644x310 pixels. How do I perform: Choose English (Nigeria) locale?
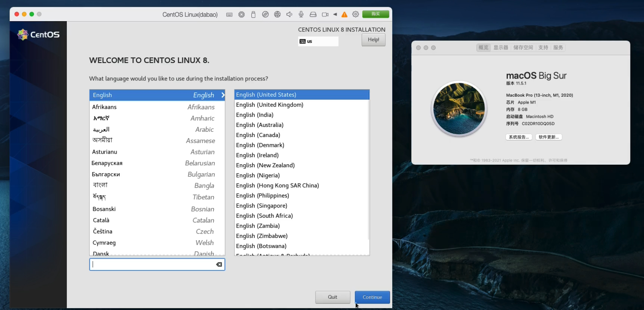coord(301,176)
